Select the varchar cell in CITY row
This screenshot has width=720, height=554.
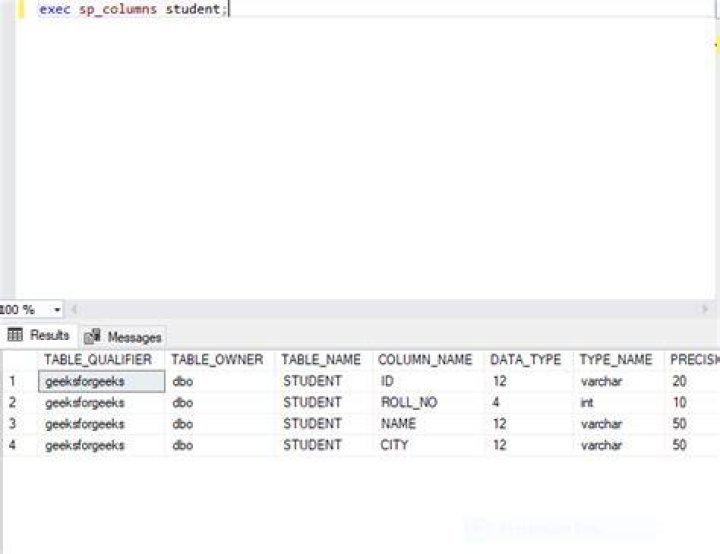click(619, 445)
